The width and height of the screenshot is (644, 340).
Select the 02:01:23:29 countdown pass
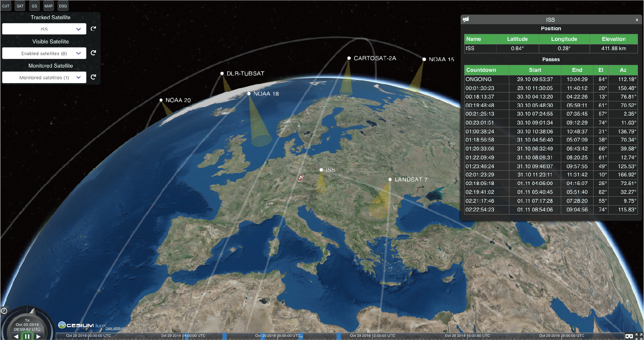coord(551,175)
